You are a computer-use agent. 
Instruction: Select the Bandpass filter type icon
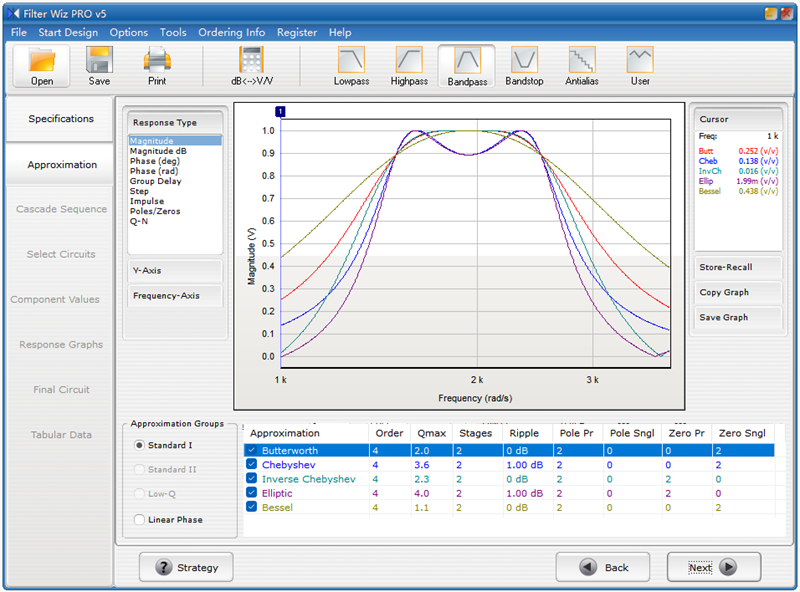pos(467,61)
